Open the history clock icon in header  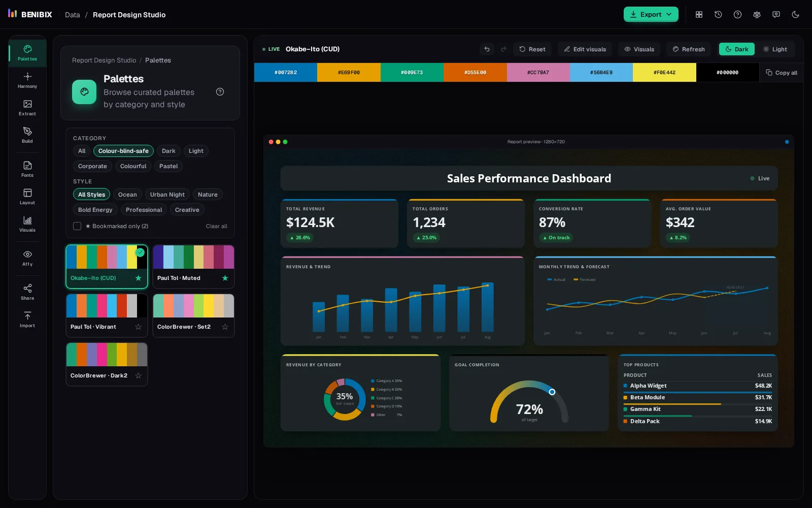718,15
